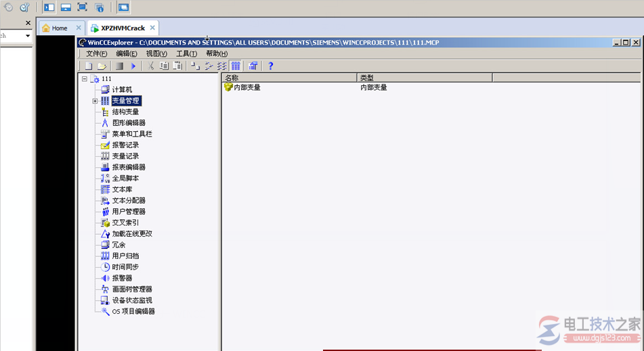Select 报表编辑器 in the tree
644x351 pixels.
[129, 167]
